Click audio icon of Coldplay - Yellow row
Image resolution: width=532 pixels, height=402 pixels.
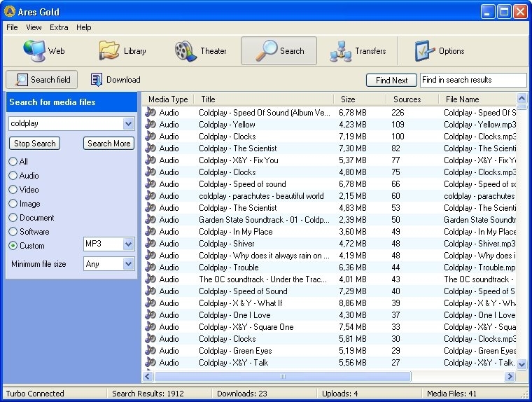150,124
